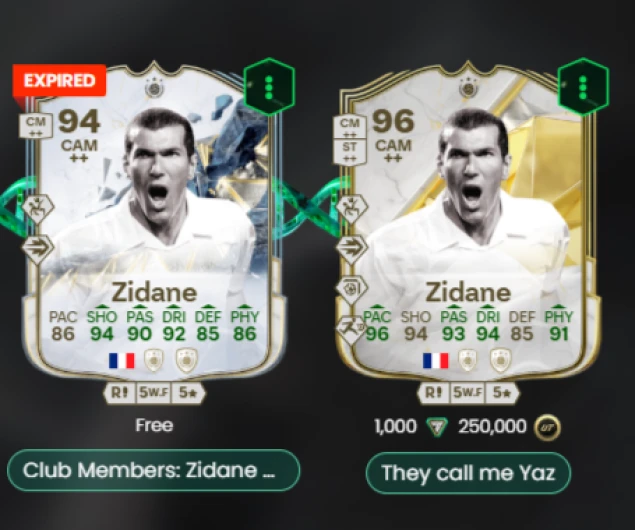The width and height of the screenshot is (635, 530).
Task: Select the arrow playstyle icon on 94 card
Action: coord(37,247)
